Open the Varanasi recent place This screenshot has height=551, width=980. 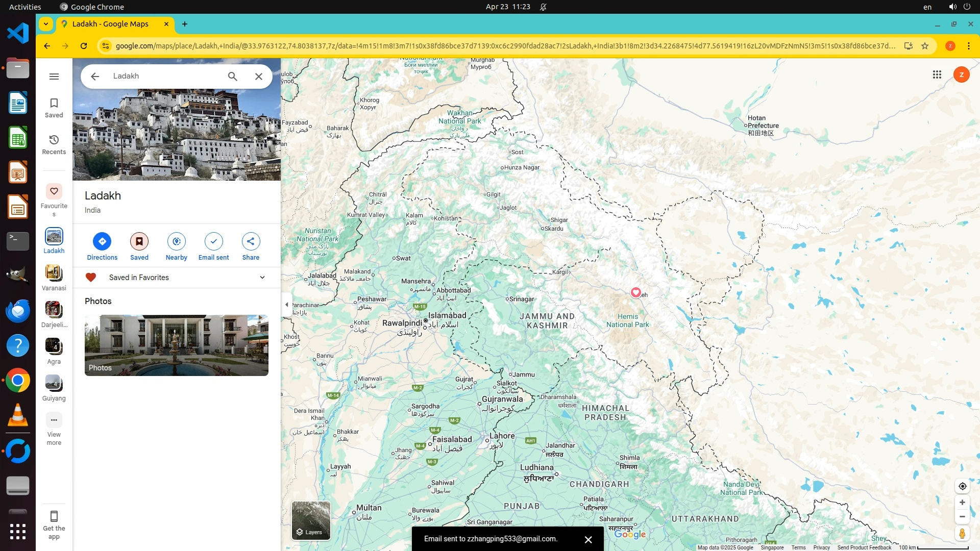[54, 278]
